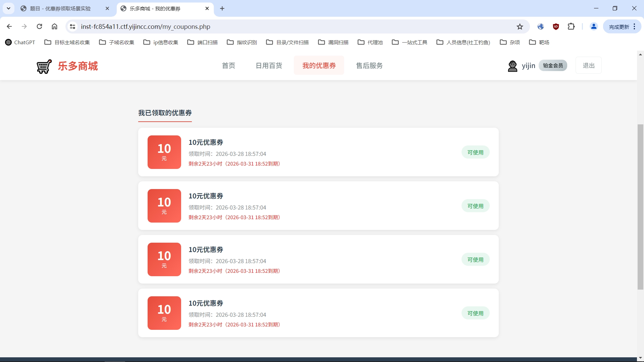Click the yijin user avatar icon
Viewport: 644px width, 362px height.
point(512,66)
